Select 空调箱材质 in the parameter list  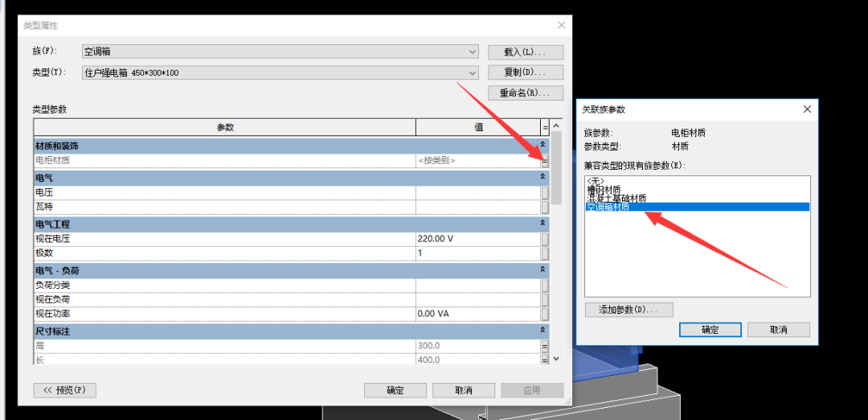click(698, 208)
